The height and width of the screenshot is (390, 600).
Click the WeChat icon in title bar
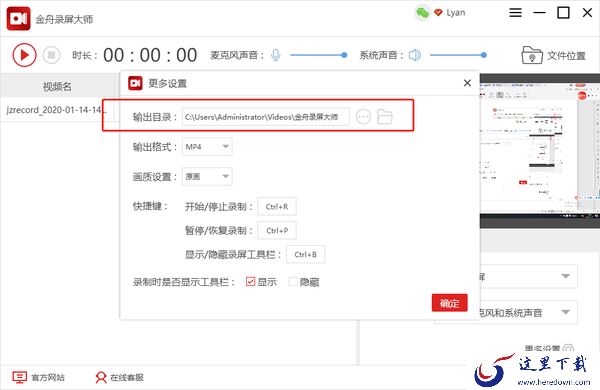422,13
